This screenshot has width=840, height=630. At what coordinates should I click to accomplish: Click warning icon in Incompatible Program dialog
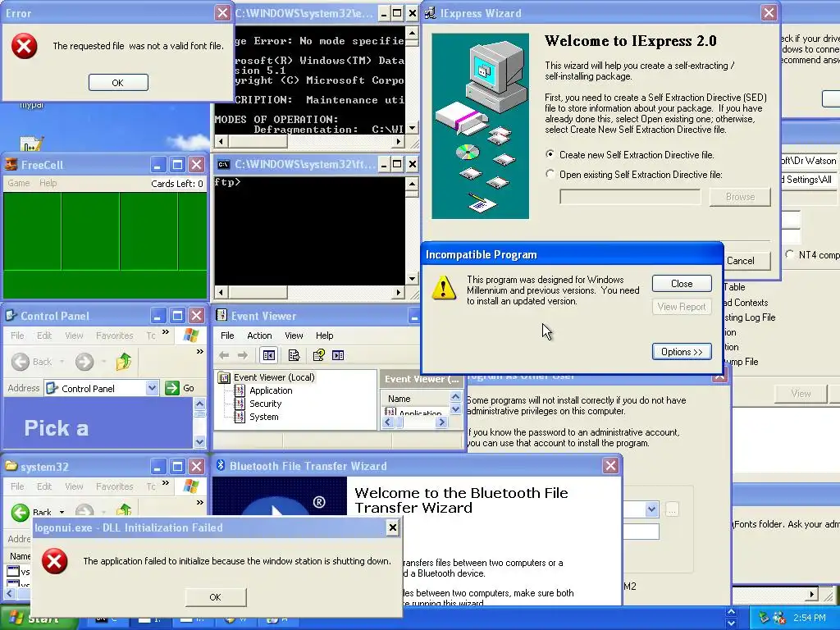[x=444, y=288]
